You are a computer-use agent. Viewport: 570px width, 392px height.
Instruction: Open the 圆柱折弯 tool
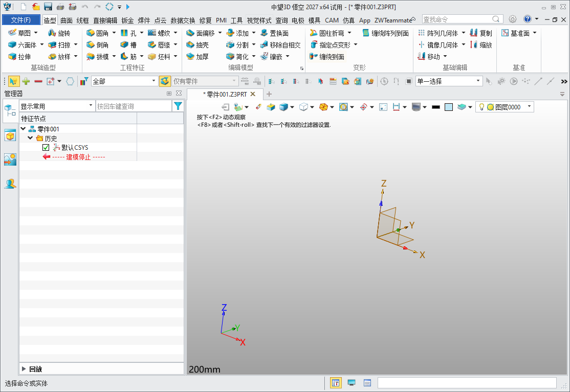327,33
